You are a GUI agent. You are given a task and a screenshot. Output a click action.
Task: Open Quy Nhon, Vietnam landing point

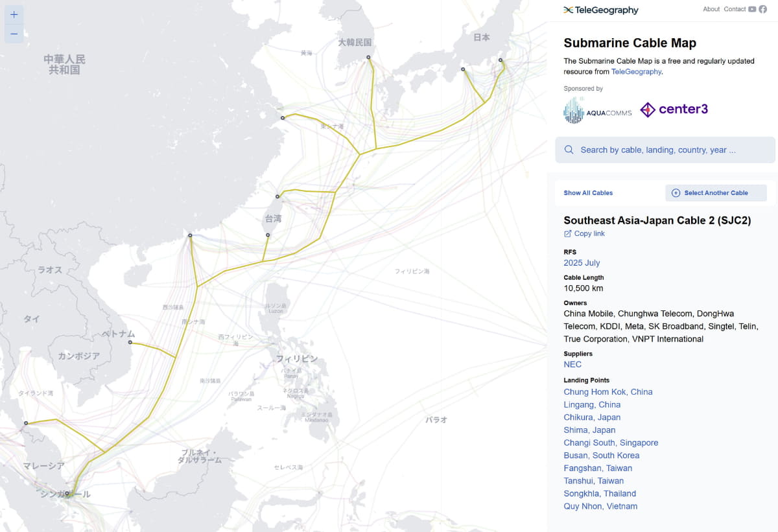600,506
